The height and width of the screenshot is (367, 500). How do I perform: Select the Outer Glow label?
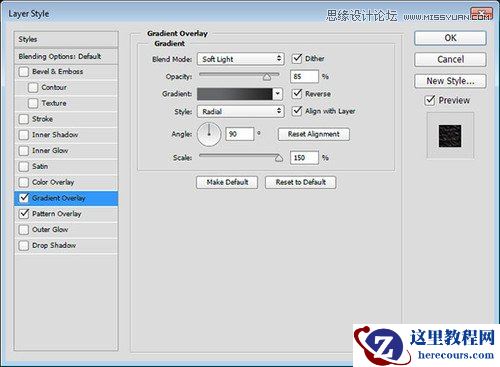pyautogui.click(x=50, y=230)
